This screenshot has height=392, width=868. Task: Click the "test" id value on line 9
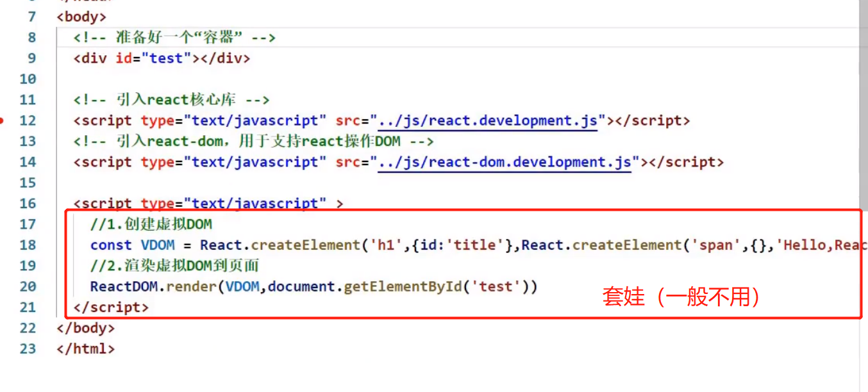(167, 58)
